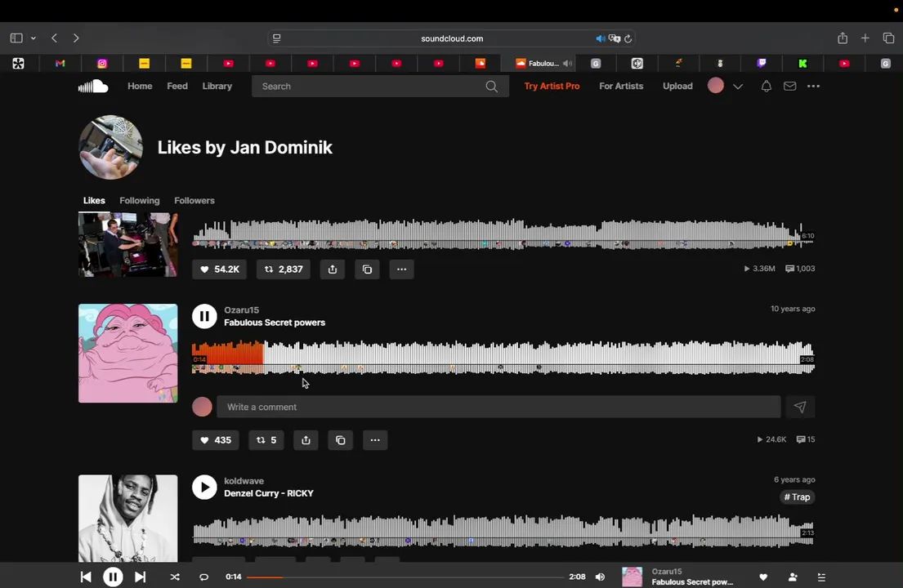Go forward in Safari

(x=76, y=38)
